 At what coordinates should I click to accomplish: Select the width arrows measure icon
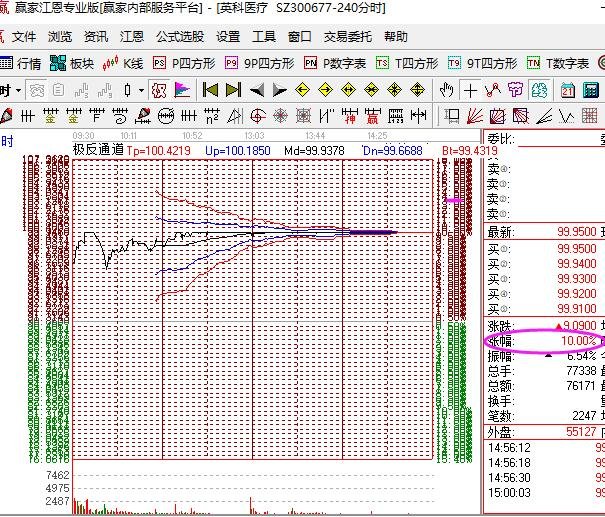point(419,115)
